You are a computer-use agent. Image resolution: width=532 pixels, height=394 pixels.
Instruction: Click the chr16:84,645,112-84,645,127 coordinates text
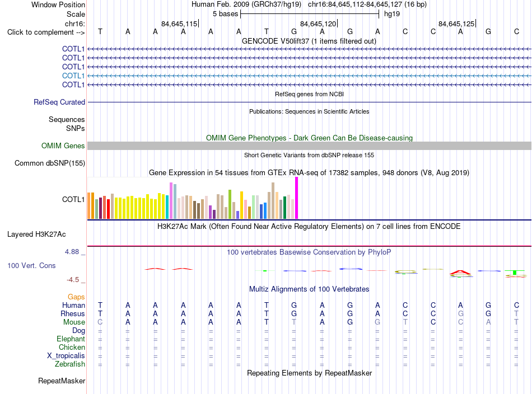pyautogui.click(x=355, y=4)
